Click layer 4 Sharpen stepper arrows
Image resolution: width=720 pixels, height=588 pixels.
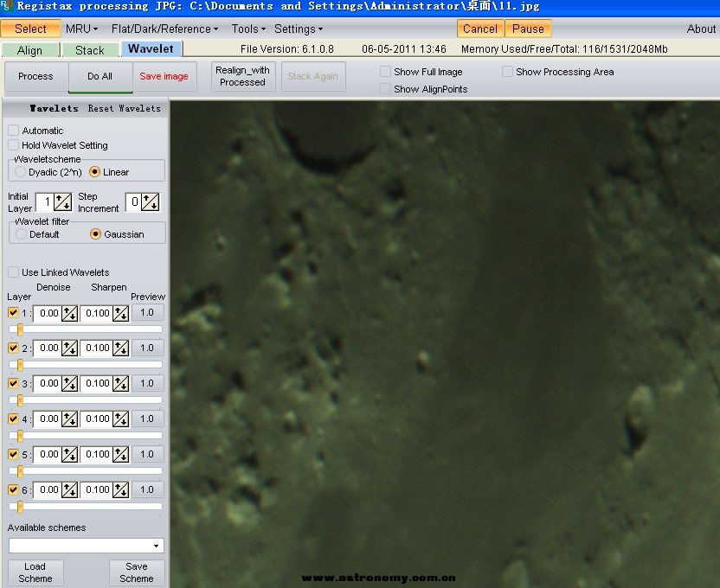[121, 419]
